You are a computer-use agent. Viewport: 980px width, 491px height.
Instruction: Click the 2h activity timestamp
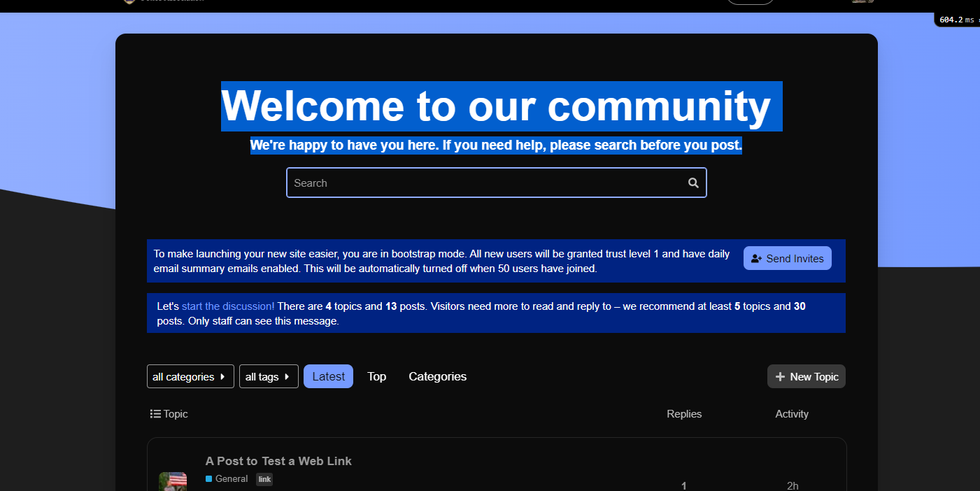click(x=792, y=485)
